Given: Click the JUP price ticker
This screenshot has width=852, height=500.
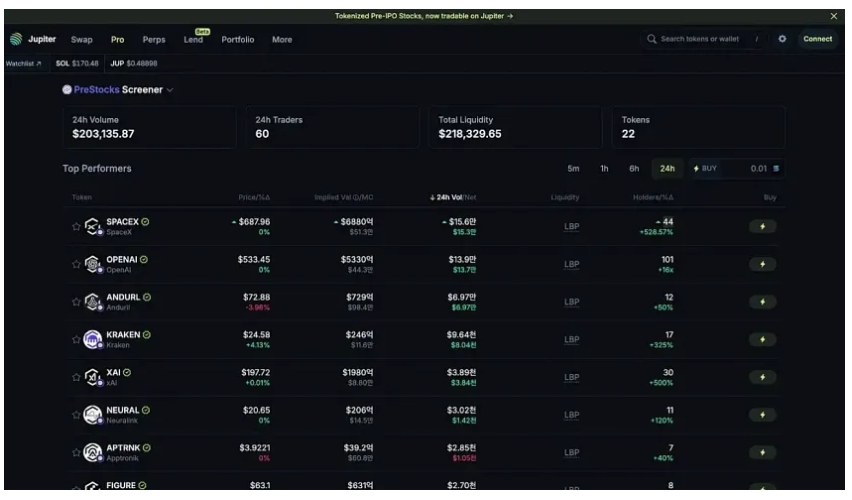Looking at the screenshot, I should [x=134, y=64].
